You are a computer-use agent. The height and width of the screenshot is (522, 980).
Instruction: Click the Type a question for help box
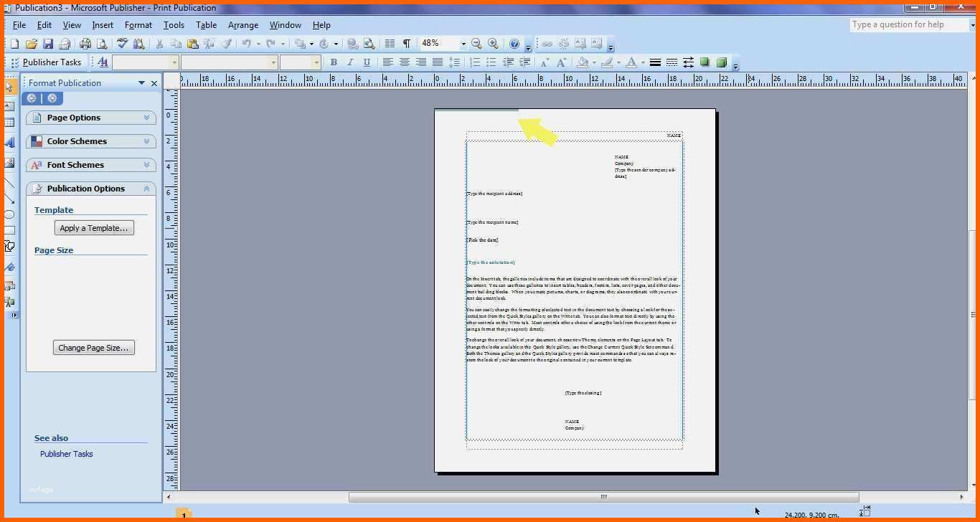pyautogui.click(x=908, y=24)
